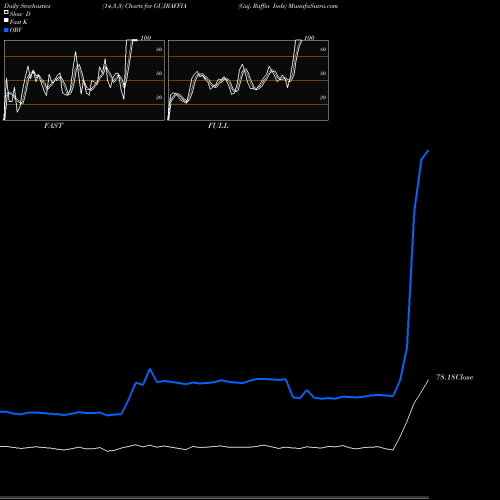
Task: Click the '(14,3,3) Charts for GUJRAFFIA' heading
Action: coord(144,6)
